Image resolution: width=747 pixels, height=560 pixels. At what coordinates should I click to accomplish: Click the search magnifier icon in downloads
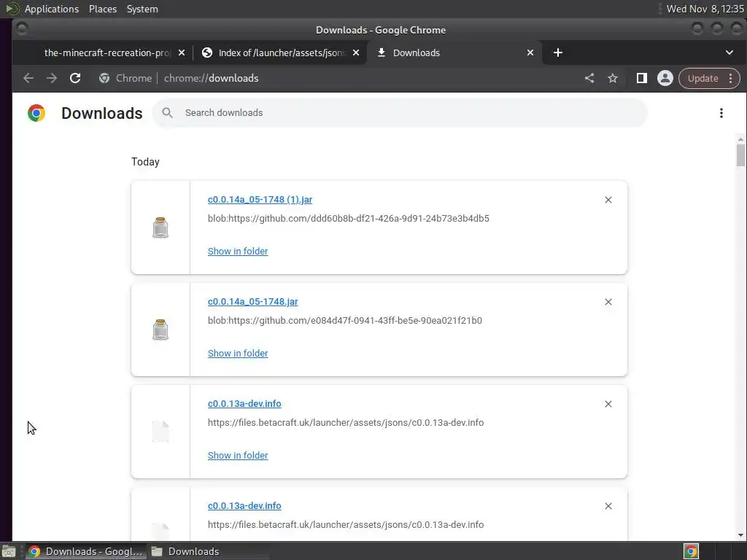(x=167, y=113)
